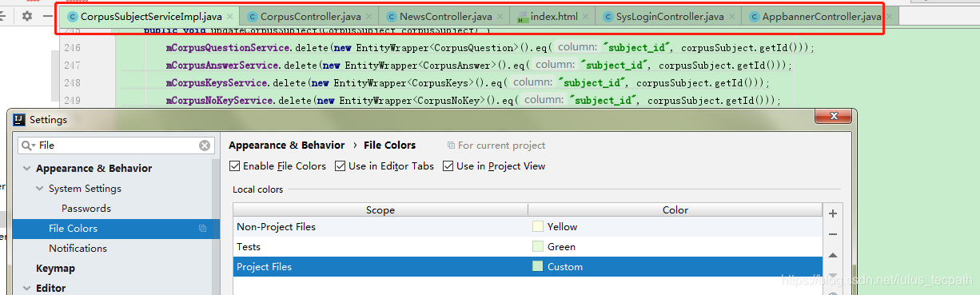Click the IntelliJ logo in Settings title bar
This screenshot has height=295, width=980.
pyautogui.click(x=20, y=120)
